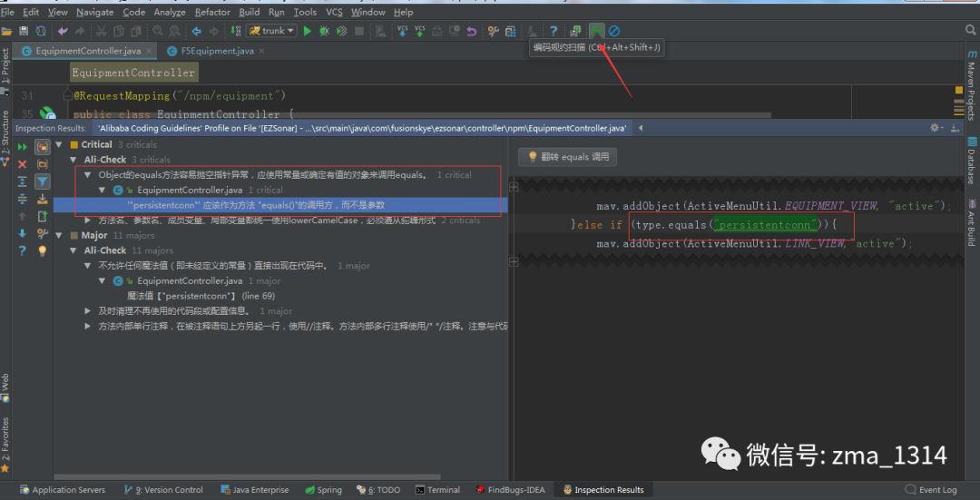The image size is (980, 500).
Task: Click the light bulb quick-fix panel icon
Action: click(x=43, y=250)
